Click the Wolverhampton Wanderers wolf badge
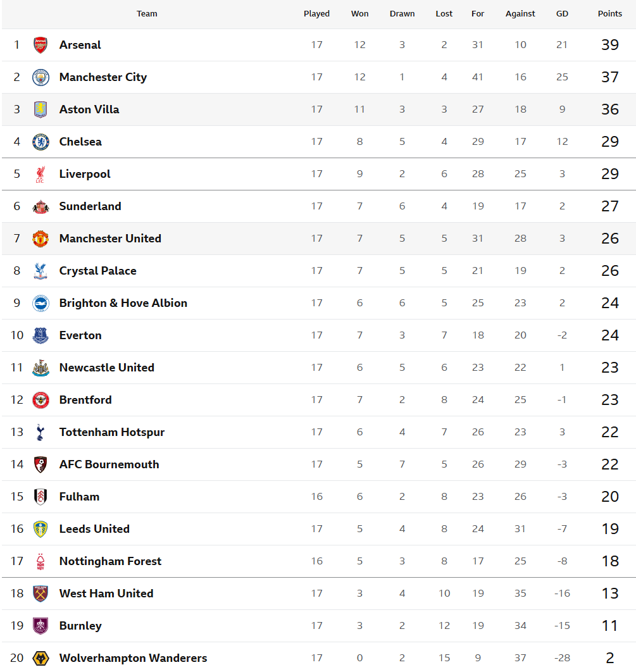The image size is (636, 672). tap(41, 658)
